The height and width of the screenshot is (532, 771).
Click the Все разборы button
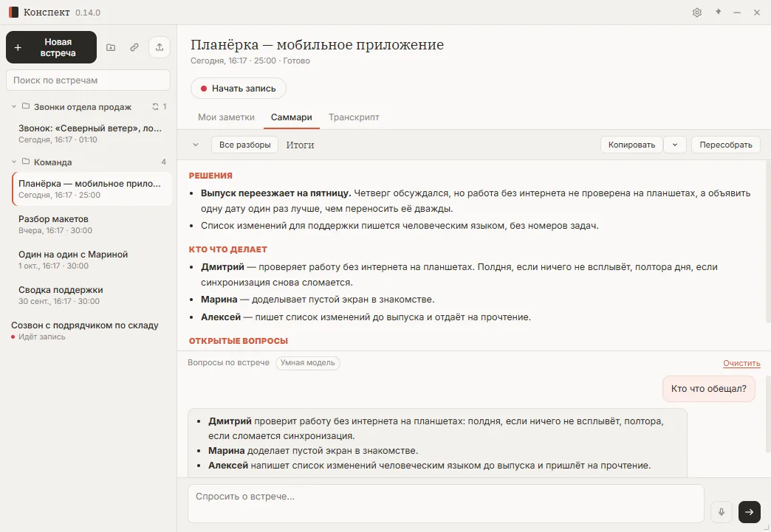245,145
